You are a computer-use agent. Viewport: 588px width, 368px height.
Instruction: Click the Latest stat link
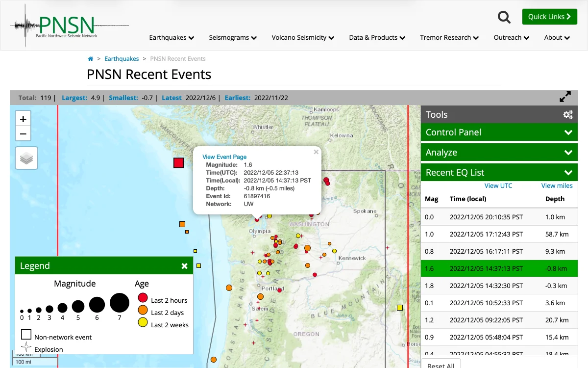(171, 98)
